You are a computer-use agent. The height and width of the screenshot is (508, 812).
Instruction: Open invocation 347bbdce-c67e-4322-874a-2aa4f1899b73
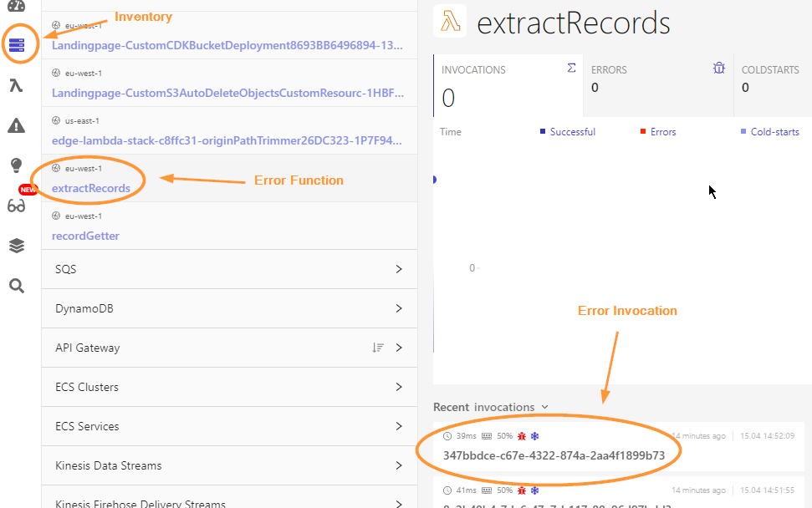(x=554, y=455)
